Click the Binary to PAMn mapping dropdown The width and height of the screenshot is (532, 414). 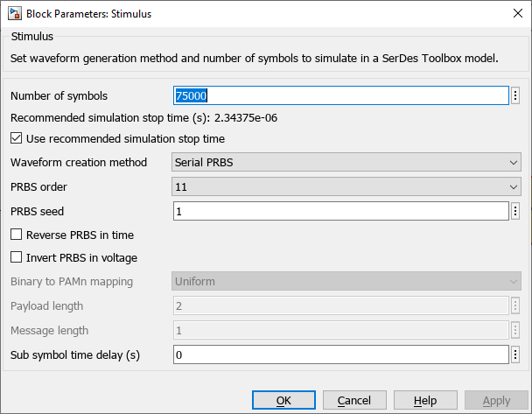(x=346, y=281)
